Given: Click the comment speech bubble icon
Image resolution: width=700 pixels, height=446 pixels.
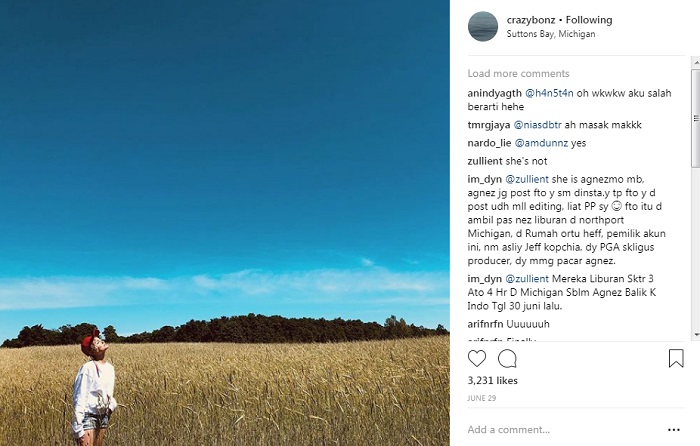Looking at the screenshot, I should point(507,358).
